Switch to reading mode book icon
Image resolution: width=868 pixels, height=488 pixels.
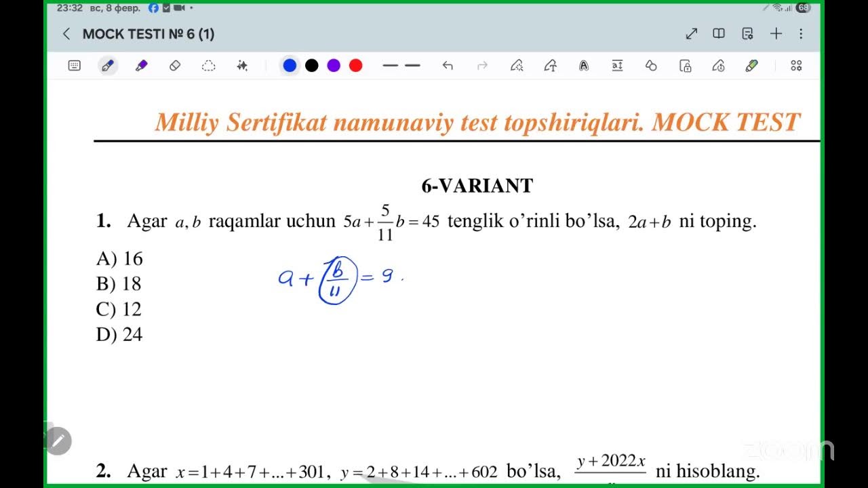pos(719,34)
